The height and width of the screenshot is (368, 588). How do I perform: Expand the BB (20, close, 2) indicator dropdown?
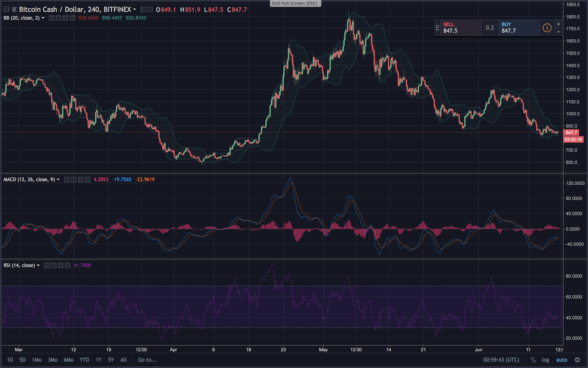[43, 18]
